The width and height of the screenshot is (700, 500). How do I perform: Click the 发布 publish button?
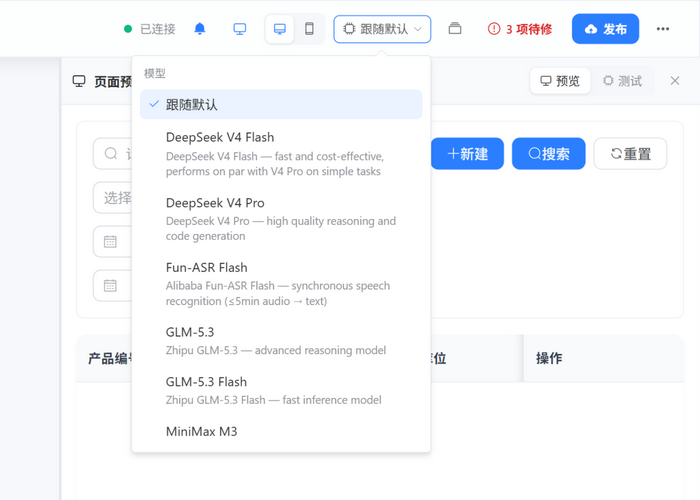pos(605,29)
